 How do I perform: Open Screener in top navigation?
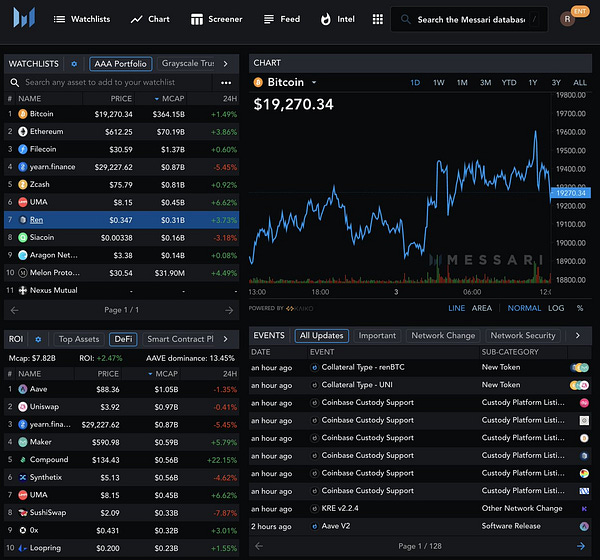point(217,19)
